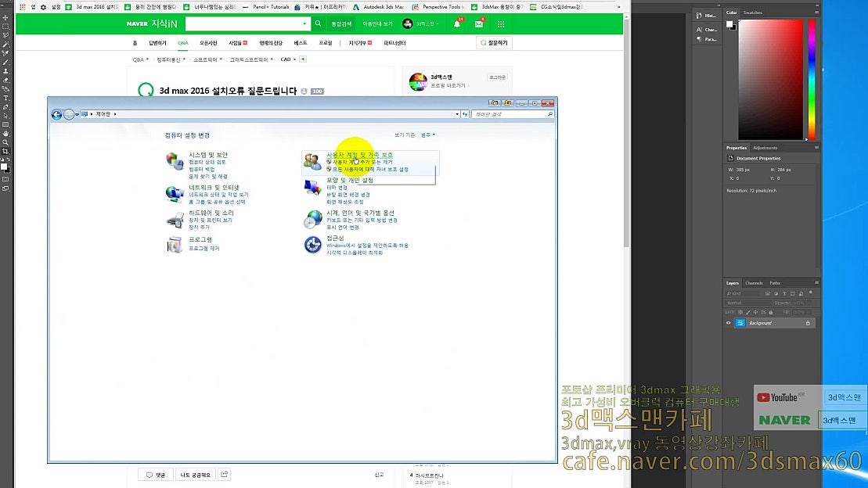Viewport: 868px width, 488px height.
Task: Select the Type tool
Action: tap(5, 99)
